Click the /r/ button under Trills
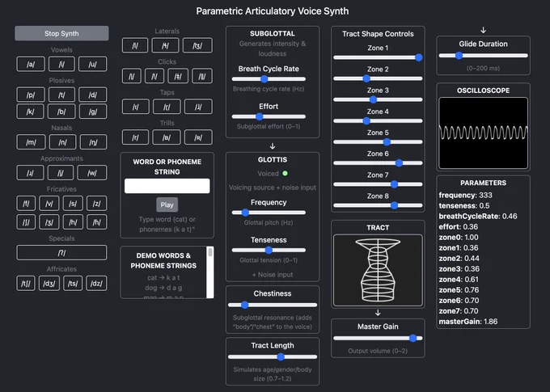The height and width of the screenshot is (392, 550). (x=135, y=137)
